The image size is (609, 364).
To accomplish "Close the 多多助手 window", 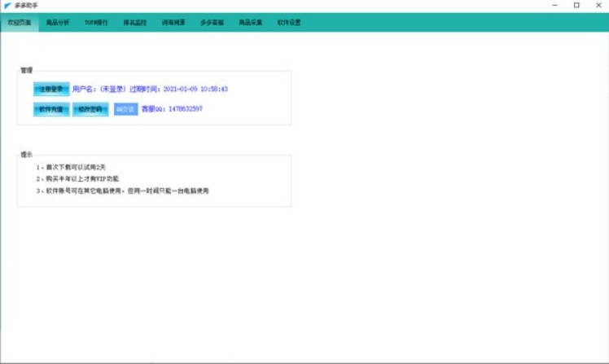I will tap(598, 6).
